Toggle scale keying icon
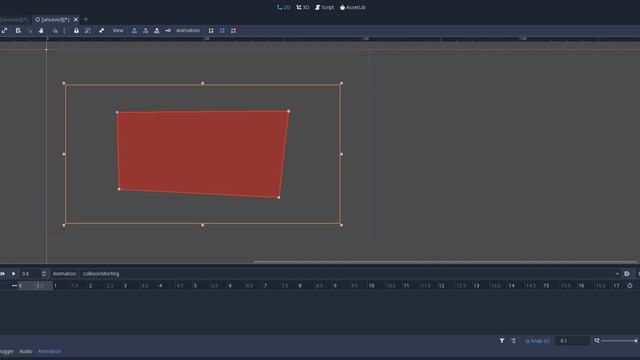640x360 pixels. (x=157, y=31)
